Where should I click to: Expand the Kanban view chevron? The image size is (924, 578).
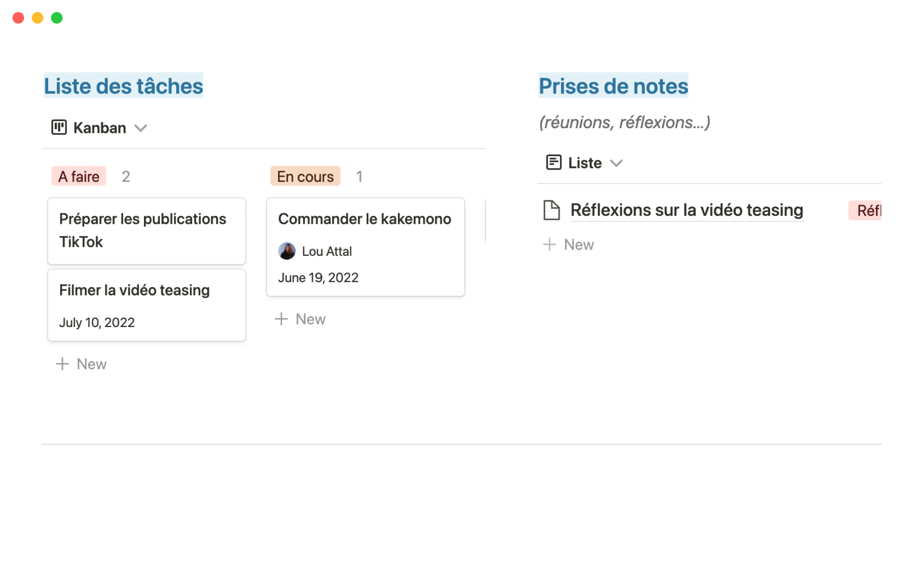tap(141, 128)
